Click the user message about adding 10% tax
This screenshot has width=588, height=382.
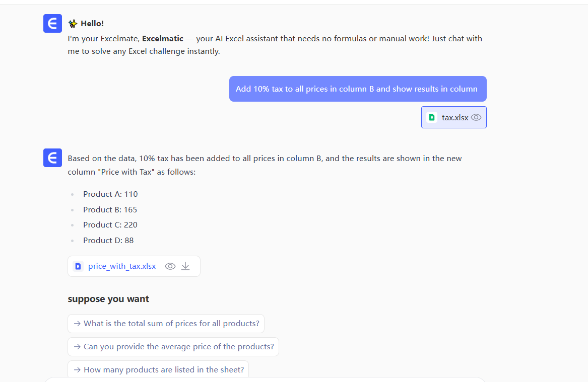coord(357,89)
